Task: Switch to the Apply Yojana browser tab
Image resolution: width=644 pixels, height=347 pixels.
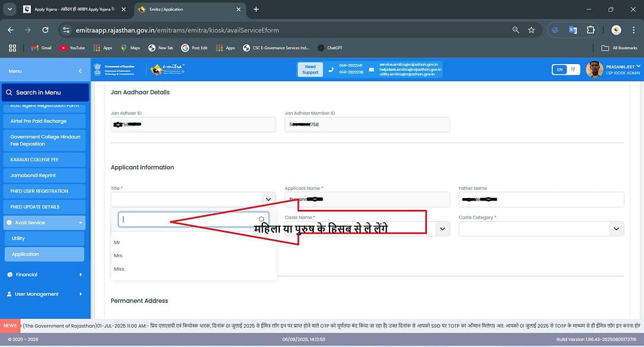Action: (74, 9)
